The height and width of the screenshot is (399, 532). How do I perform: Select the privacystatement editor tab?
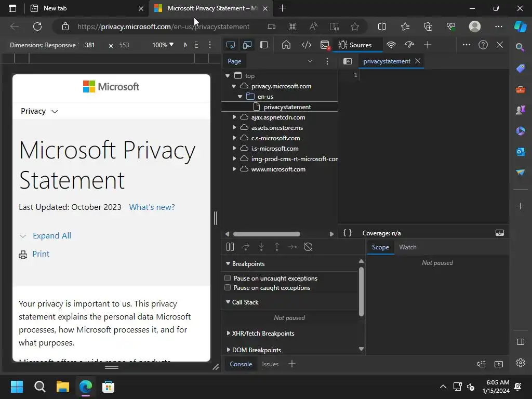(387, 61)
